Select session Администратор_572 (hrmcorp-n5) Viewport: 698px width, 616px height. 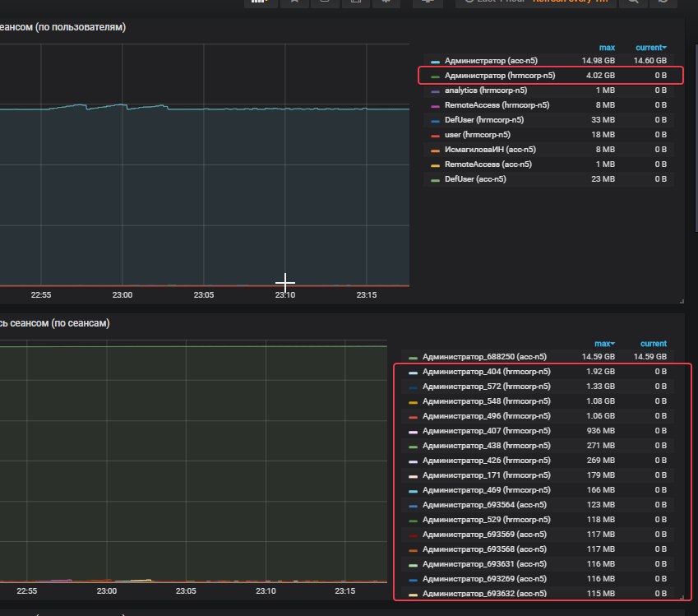(x=486, y=387)
